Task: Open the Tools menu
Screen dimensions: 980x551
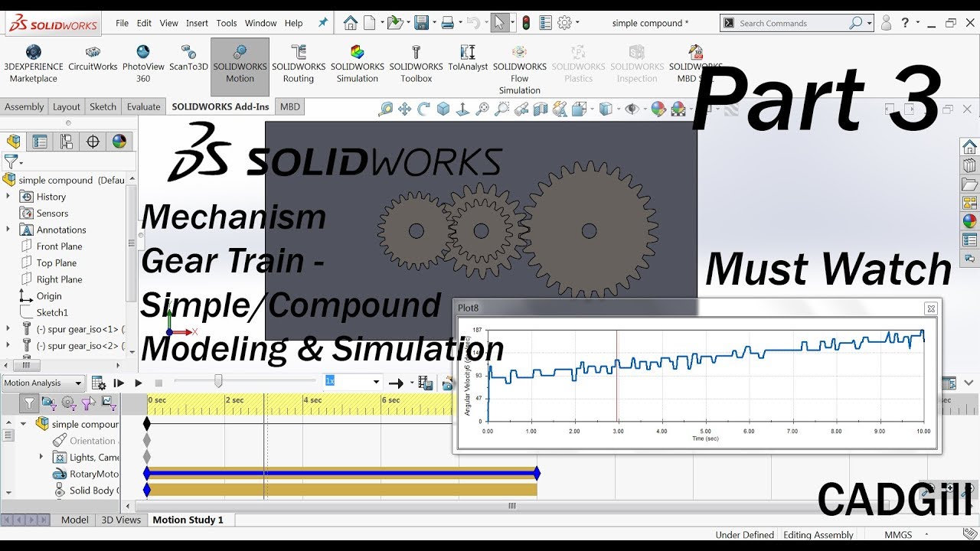Action: click(227, 23)
